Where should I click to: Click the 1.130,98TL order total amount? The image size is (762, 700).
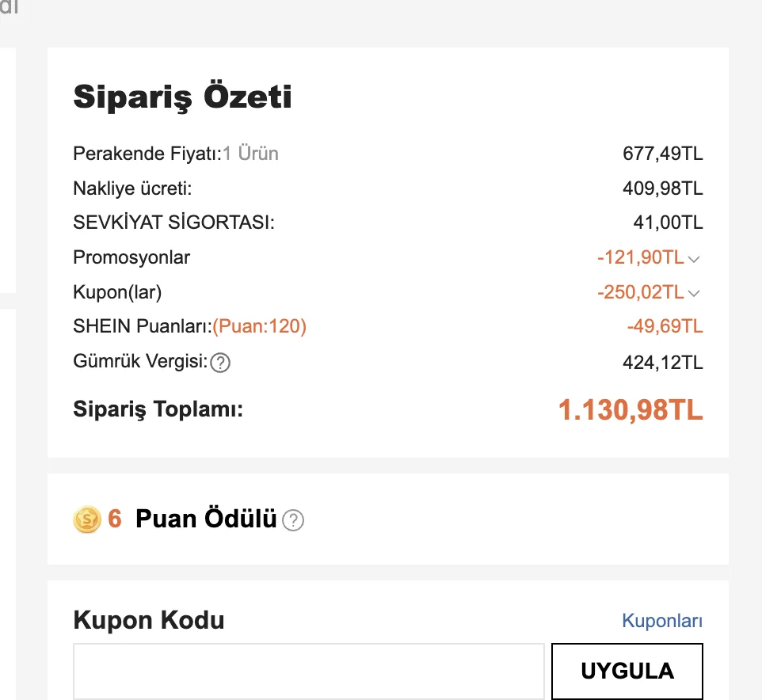pyautogui.click(x=631, y=410)
